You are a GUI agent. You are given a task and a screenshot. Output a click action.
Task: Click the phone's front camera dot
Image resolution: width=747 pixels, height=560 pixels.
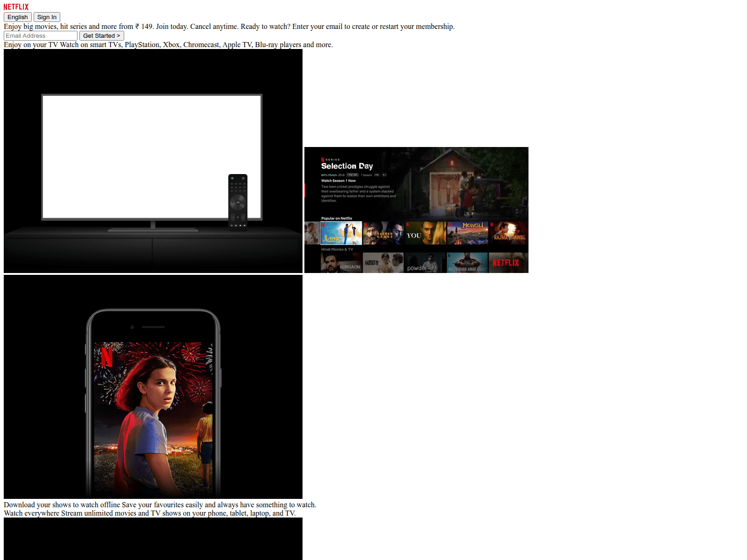(x=132, y=327)
